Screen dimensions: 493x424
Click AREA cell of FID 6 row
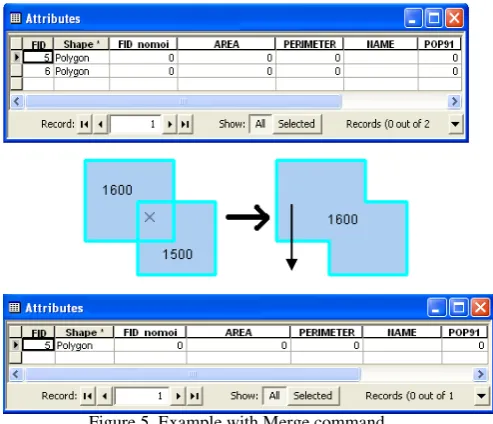click(227, 71)
